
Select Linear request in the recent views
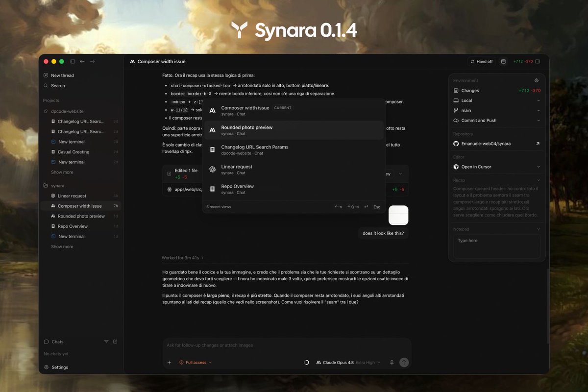294,170
